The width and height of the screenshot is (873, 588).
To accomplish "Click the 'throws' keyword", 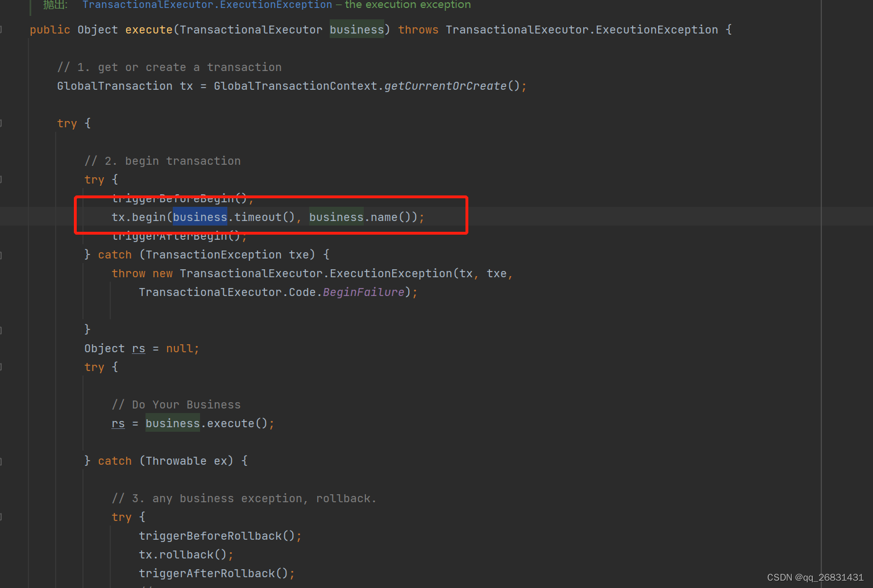I will coord(418,30).
